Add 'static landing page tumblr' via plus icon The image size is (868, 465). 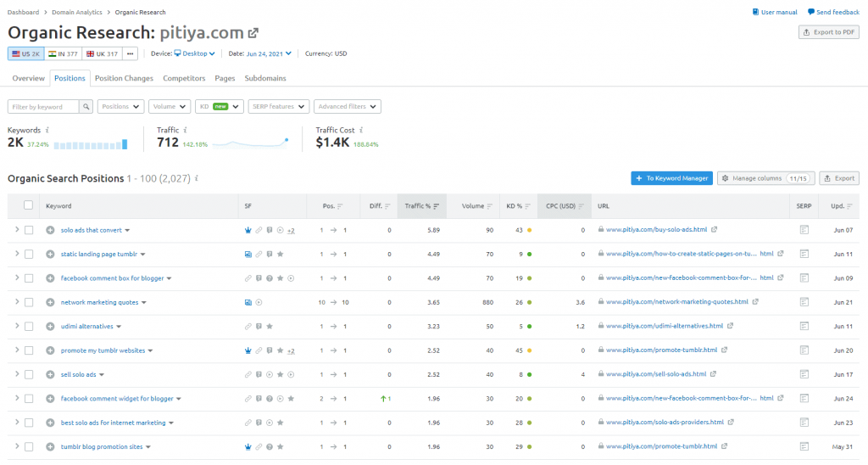[x=50, y=254]
